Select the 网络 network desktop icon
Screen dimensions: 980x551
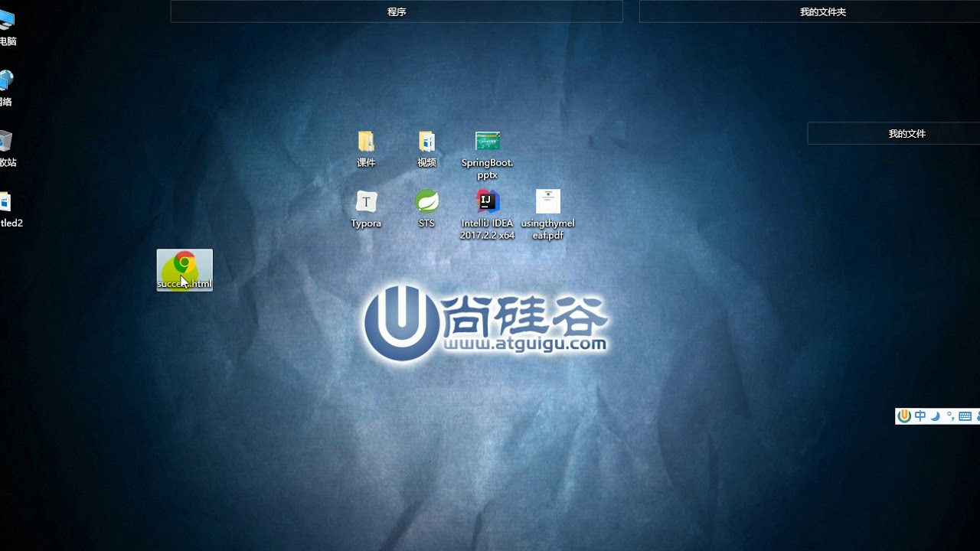point(6,88)
